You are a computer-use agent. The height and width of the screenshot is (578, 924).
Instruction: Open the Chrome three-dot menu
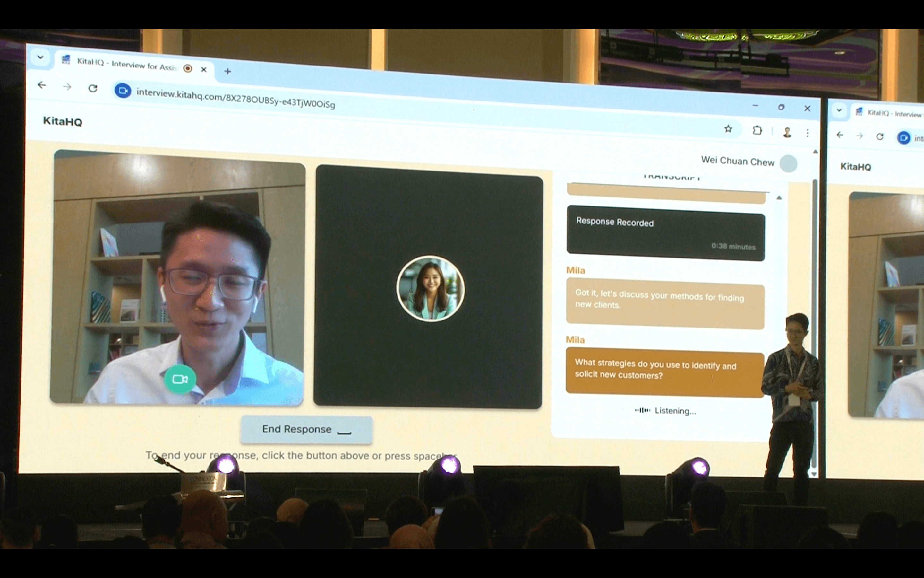(808, 133)
